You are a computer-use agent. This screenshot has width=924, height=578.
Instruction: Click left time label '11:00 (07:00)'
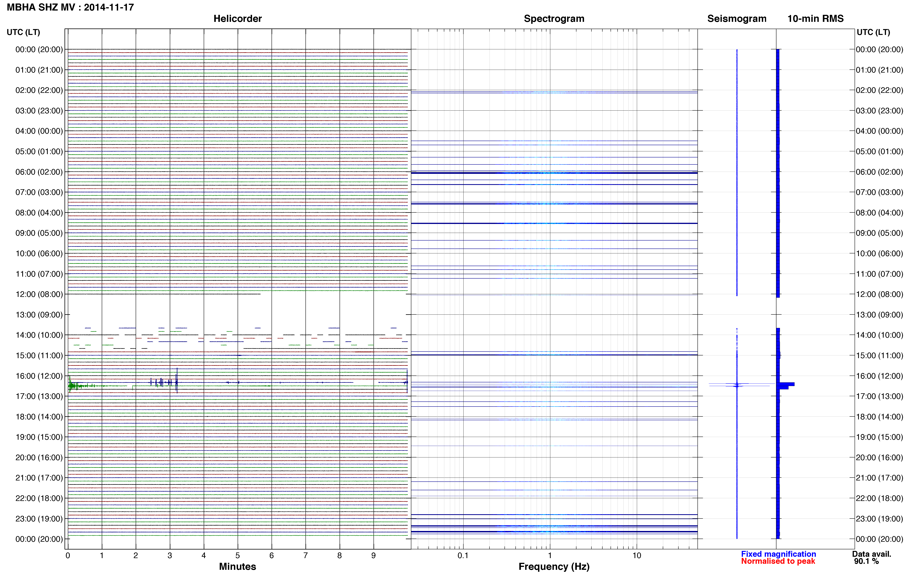click(39, 274)
